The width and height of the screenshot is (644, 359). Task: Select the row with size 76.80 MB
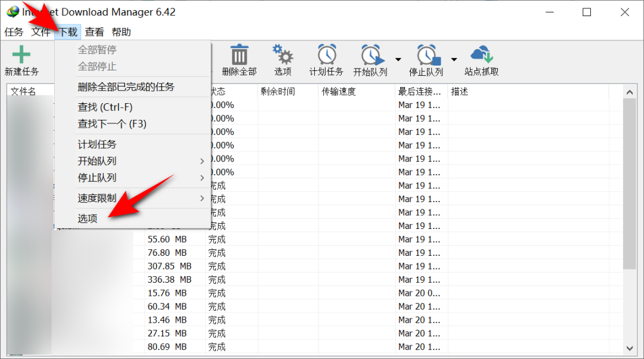[315, 253]
